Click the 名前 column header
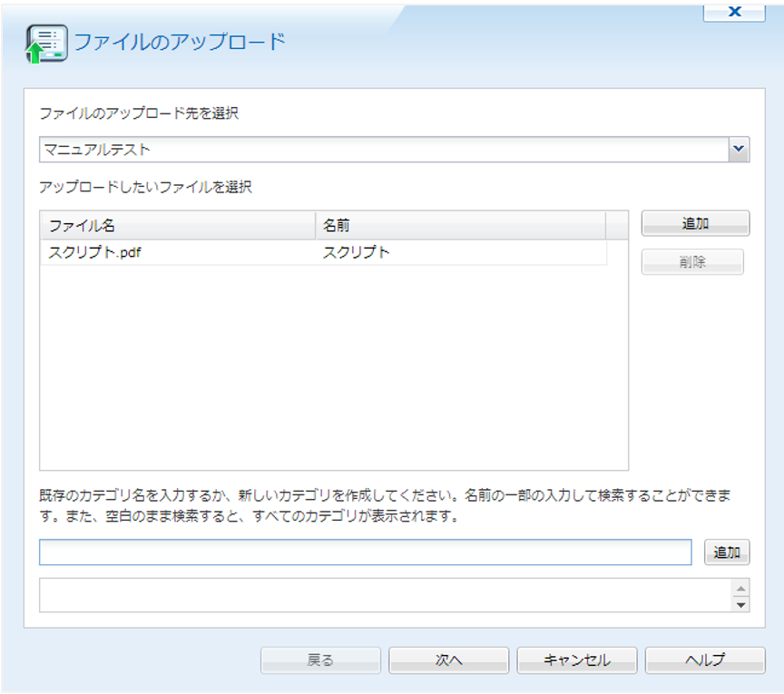The image size is (784, 694). tap(460, 226)
